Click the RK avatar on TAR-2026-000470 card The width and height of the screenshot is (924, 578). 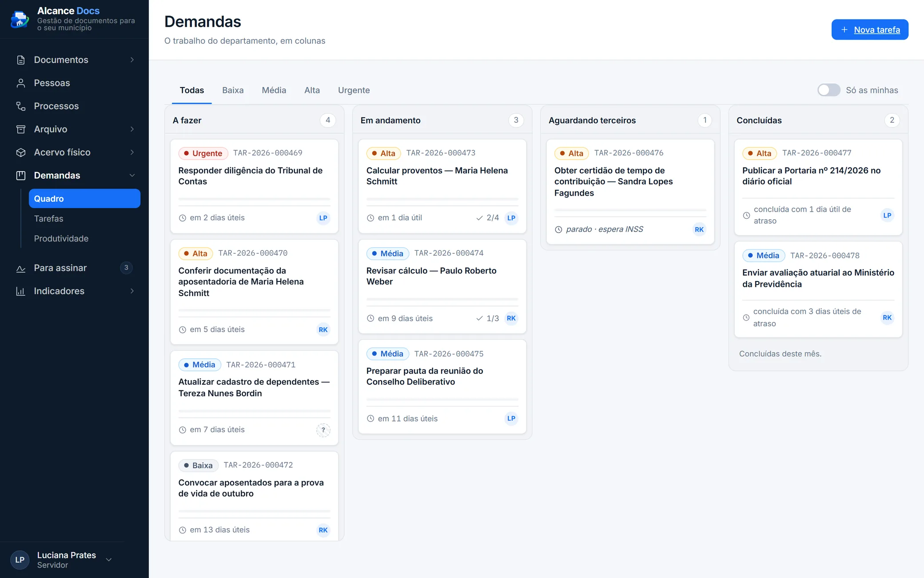point(323,329)
